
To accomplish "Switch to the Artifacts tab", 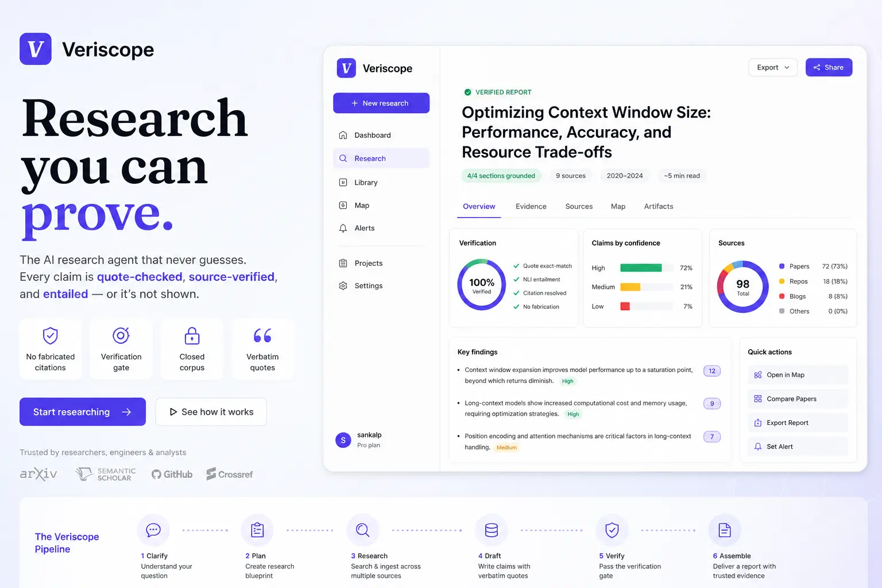I will [x=659, y=206].
